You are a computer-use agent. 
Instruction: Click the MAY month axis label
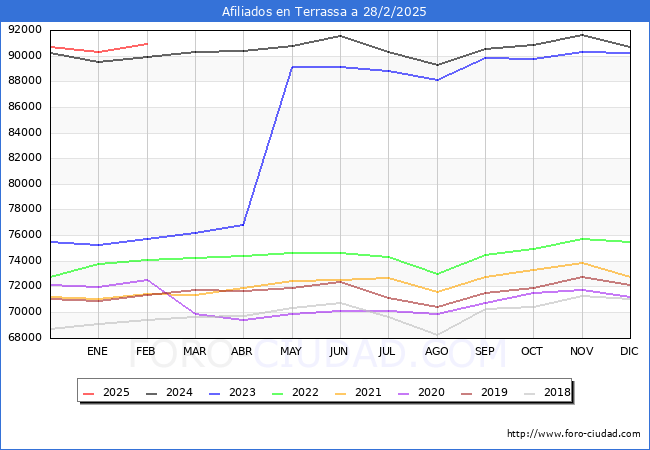tap(291, 351)
